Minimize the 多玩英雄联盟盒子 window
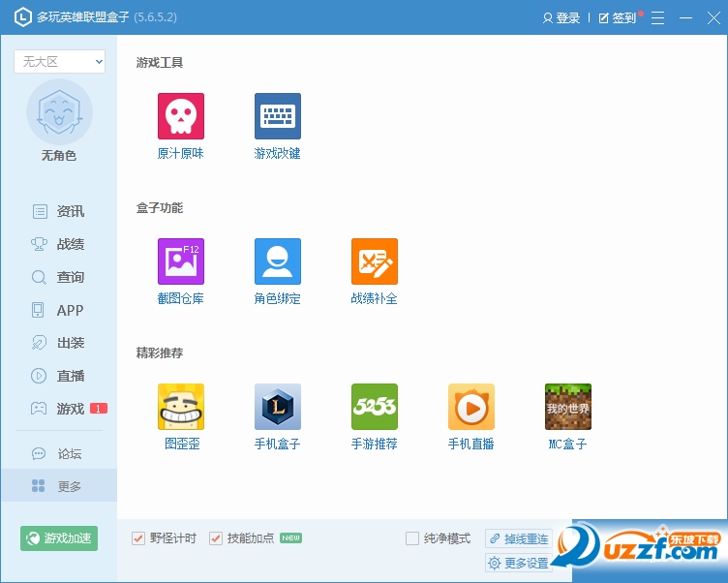The height and width of the screenshot is (583, 728). (x=685, y=18)
